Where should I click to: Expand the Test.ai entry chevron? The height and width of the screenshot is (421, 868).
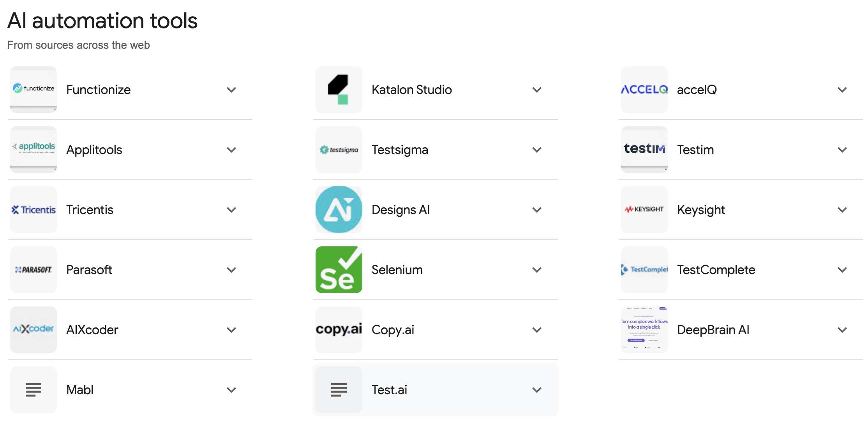(537, 390)
